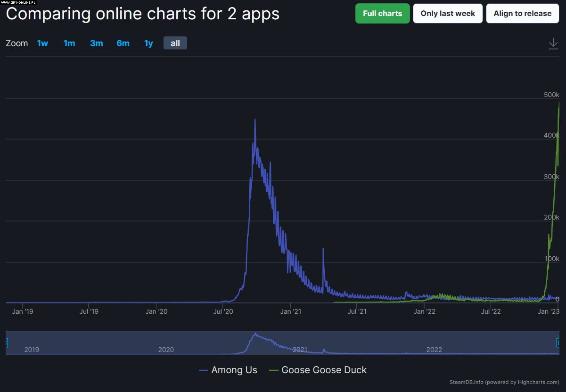
Task: Select the Full charts button
Action: click(x=382, y=13)
